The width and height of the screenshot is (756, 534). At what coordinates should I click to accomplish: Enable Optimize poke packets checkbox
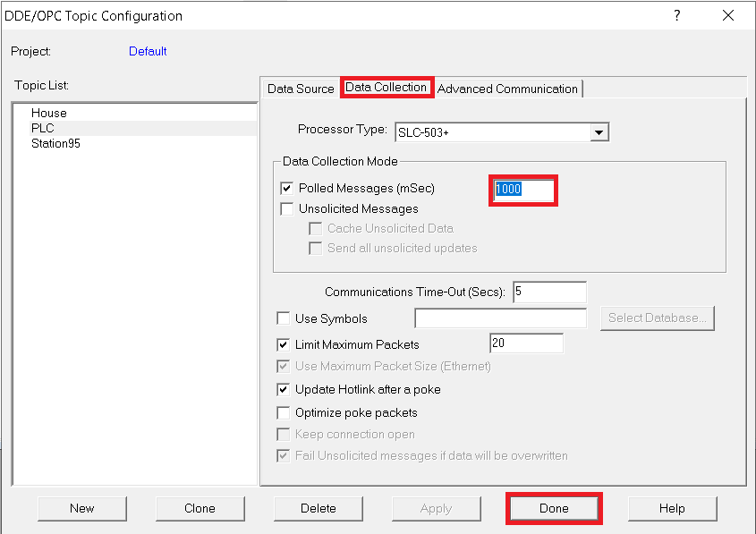point(283,413)
